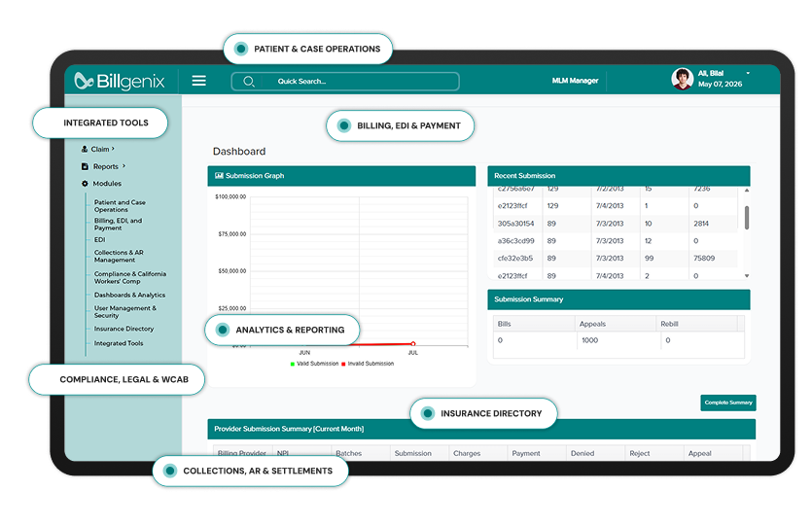Viewport: 812px width, 526px height.
Task: Click the Submission Summary panel header
Action: pyautogui.click(x=618, y=299)
